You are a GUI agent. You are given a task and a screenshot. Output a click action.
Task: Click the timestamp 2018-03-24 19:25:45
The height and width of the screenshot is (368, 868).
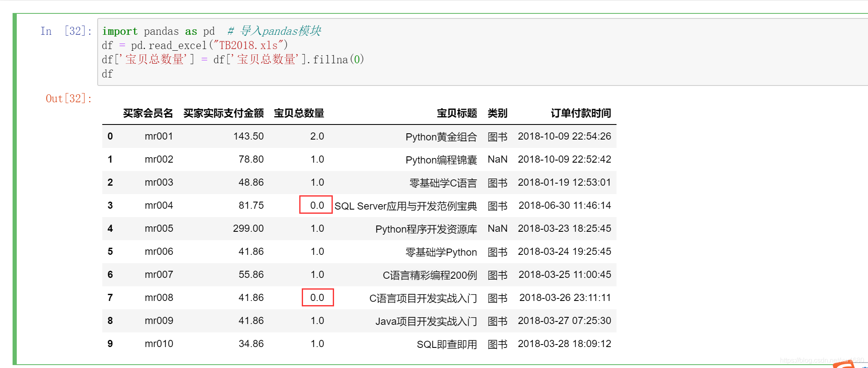point(565,251)
